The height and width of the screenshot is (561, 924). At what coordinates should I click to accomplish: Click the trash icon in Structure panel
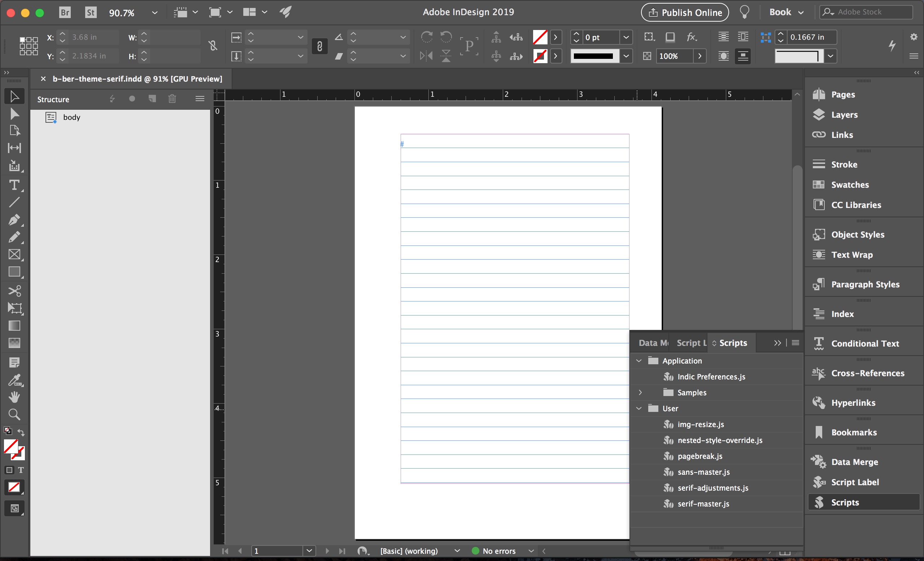tap(172, 99)
